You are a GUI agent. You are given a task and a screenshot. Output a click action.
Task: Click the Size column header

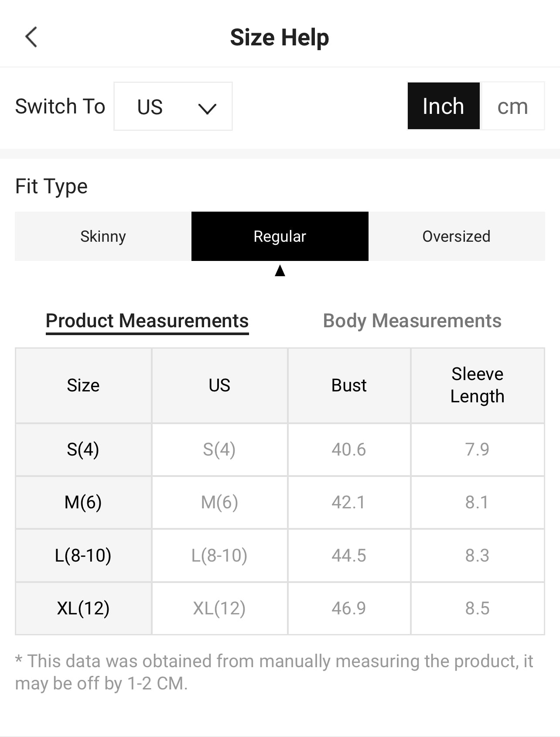point(83,385)
